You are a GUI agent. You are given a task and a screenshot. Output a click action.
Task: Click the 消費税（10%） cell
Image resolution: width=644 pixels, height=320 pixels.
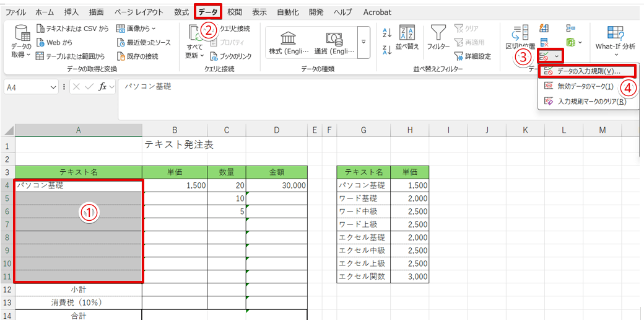point(79,302)
